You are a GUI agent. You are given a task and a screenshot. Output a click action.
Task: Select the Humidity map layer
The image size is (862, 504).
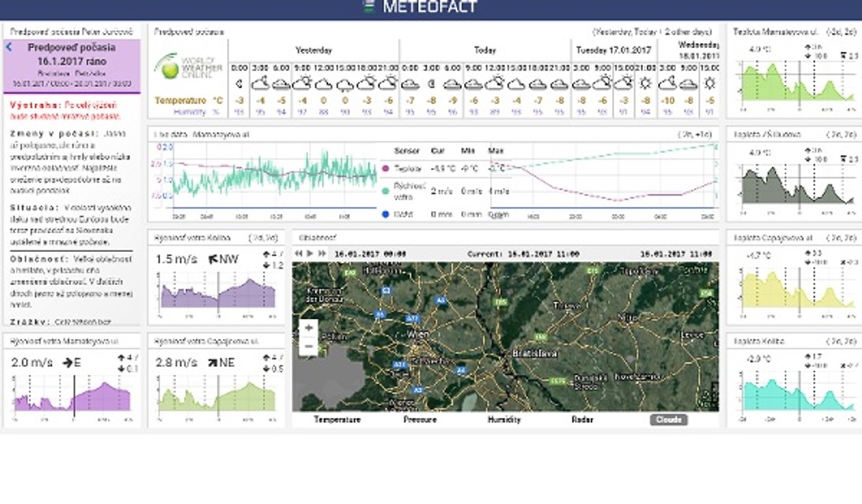pyautogui.click(x=504, y=420)
